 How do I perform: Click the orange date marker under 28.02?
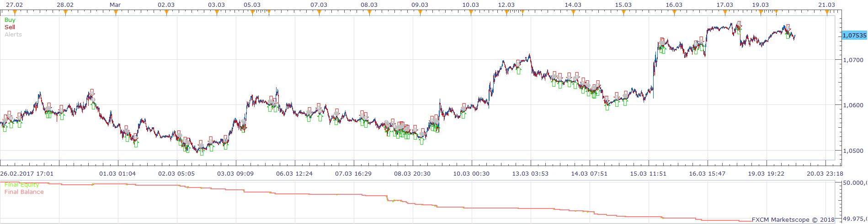click(x=65, y=12)
